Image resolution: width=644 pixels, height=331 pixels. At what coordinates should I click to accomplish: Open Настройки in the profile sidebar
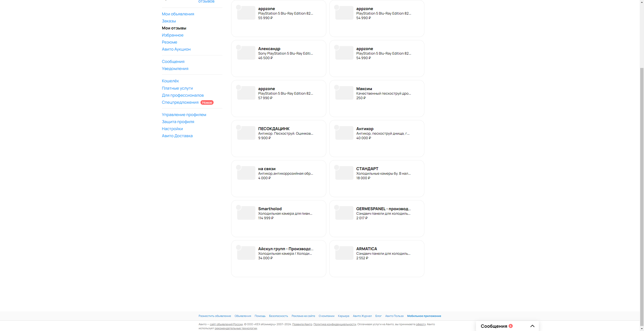172,129
